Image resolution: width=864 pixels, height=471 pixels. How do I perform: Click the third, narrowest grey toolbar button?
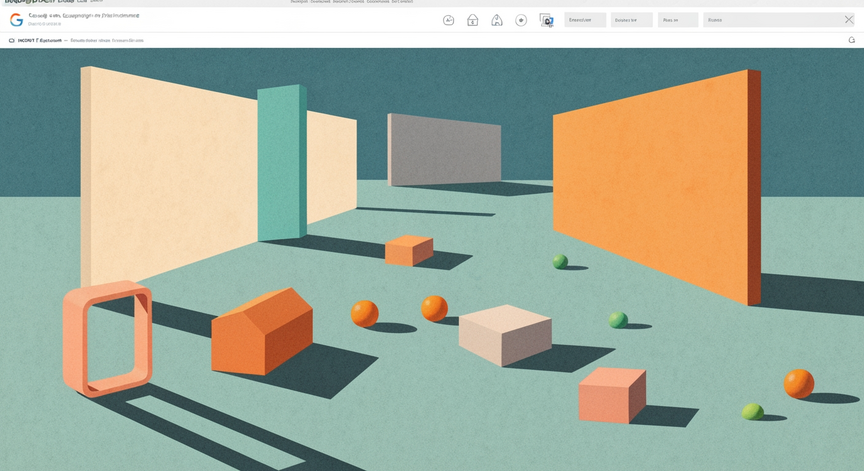pos(678,20)
